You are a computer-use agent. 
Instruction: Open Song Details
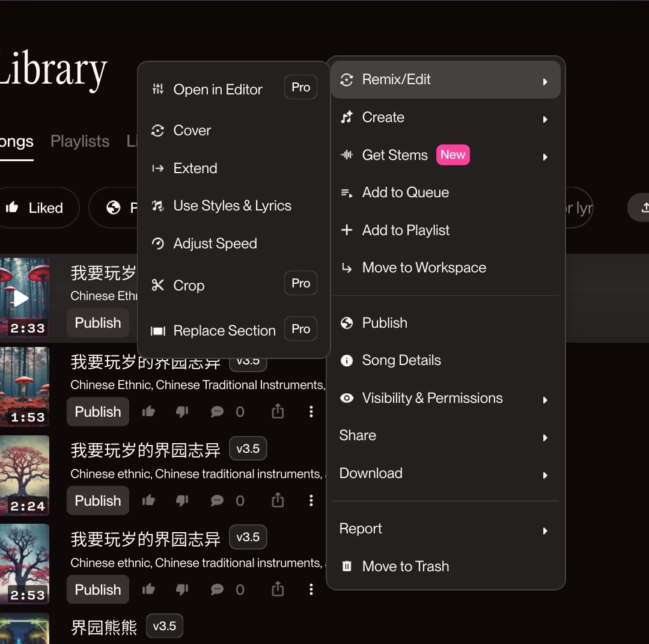click(446, 360)
